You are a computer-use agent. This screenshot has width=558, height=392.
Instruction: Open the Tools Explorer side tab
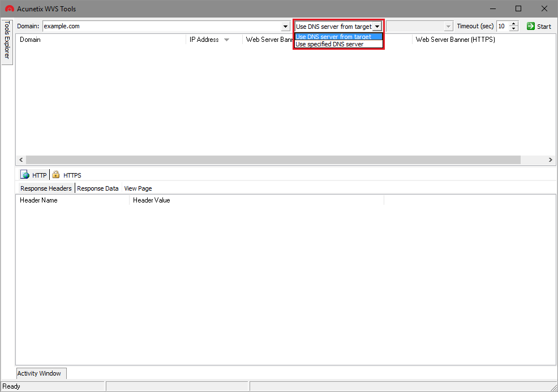click(7, 42)
